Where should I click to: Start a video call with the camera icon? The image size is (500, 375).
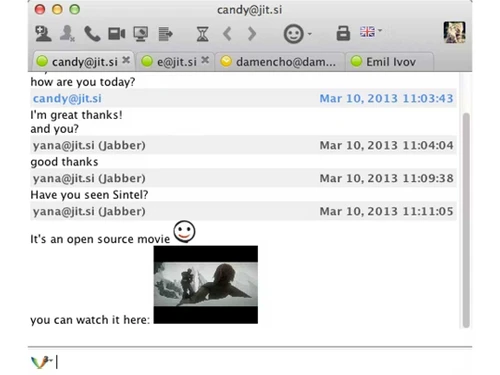tap(117, 34)
